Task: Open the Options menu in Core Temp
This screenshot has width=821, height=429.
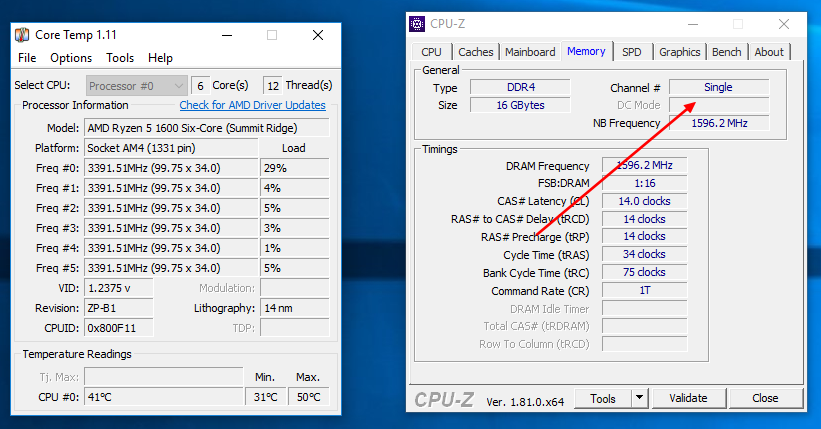Action: pyautogui.click(x=71, y=58)
